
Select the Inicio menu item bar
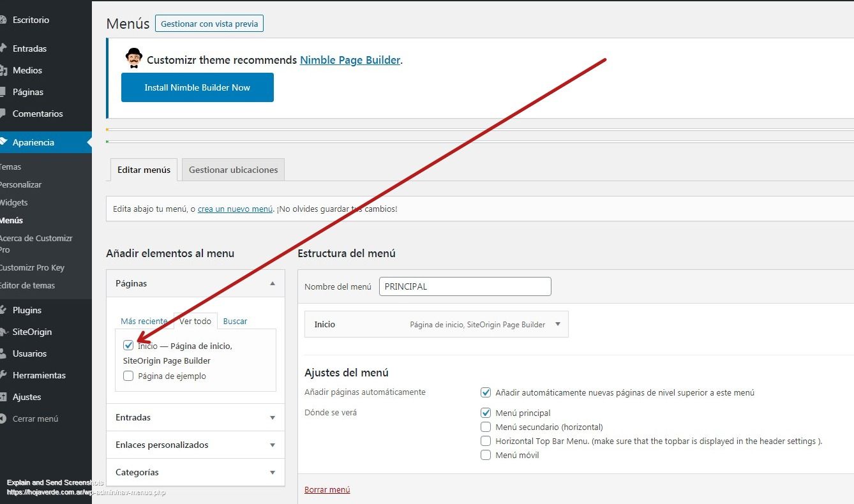(x=437, y=324)
